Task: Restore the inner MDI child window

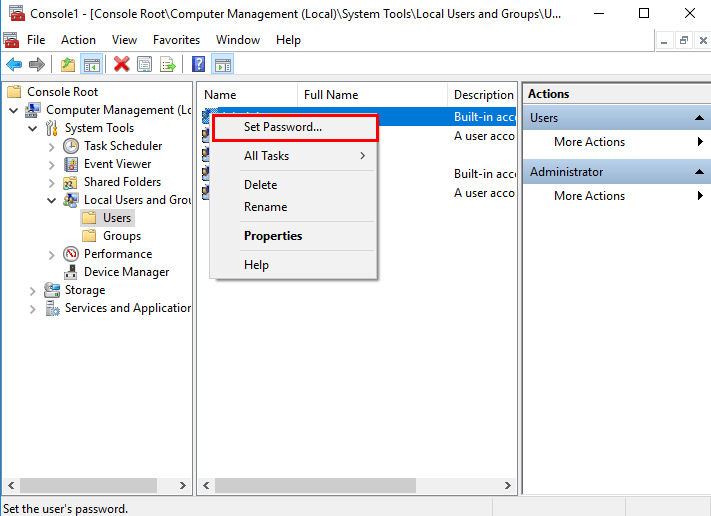Action: coord(684,41)
